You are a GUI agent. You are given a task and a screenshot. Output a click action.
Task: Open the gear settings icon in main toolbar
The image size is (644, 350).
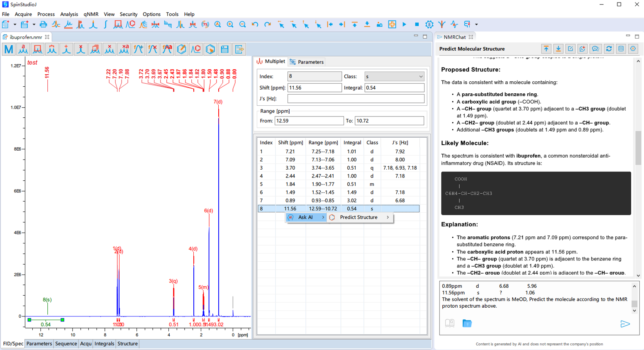point(429,24)
